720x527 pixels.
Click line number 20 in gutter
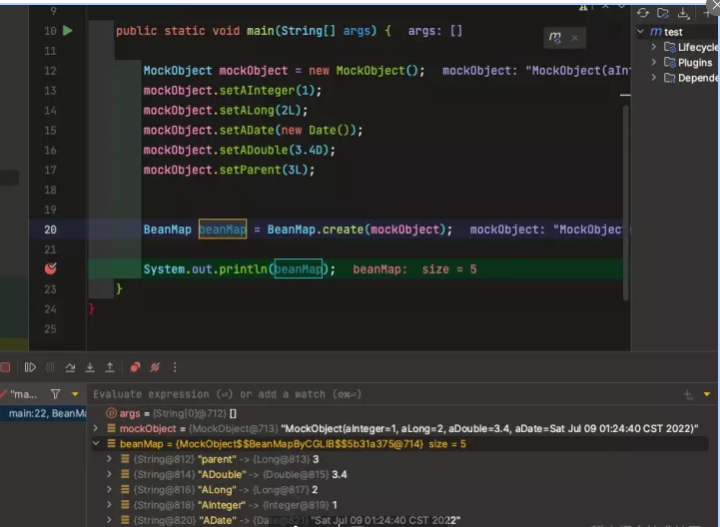(51, 229)
